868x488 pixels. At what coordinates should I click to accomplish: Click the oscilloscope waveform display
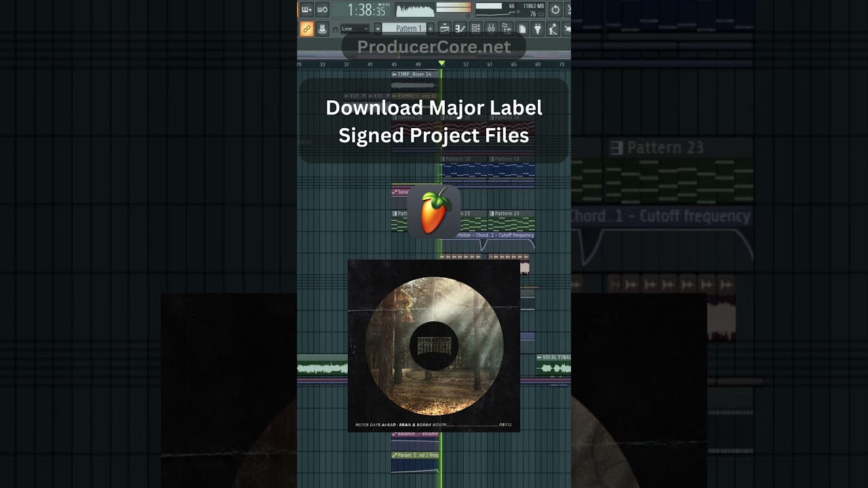click(x=414, y=9)
